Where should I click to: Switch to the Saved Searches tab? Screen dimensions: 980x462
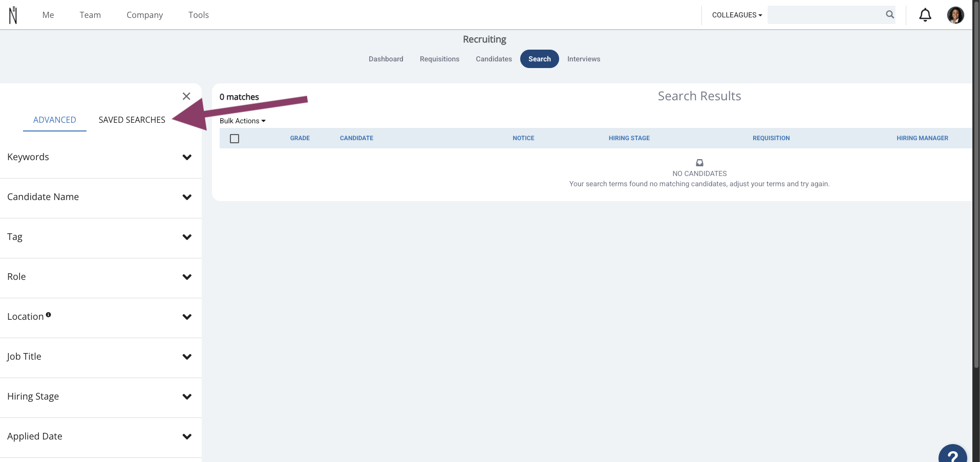[132, 120]
